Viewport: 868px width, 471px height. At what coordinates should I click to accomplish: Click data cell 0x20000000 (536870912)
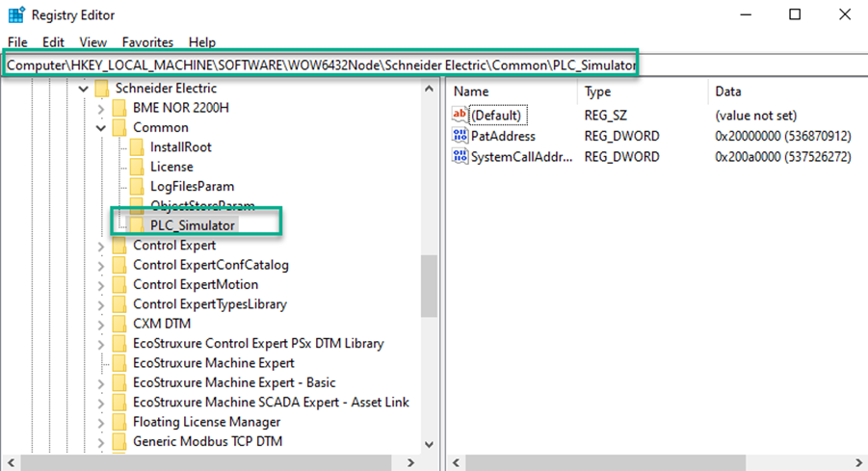pyautogui.click(x=783, y=136)
